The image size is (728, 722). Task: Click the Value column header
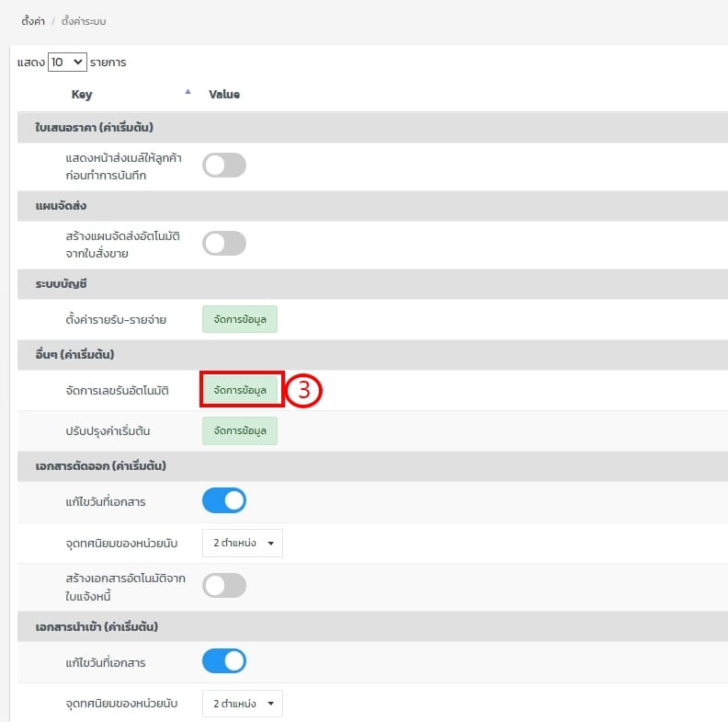tap(224, 94)
